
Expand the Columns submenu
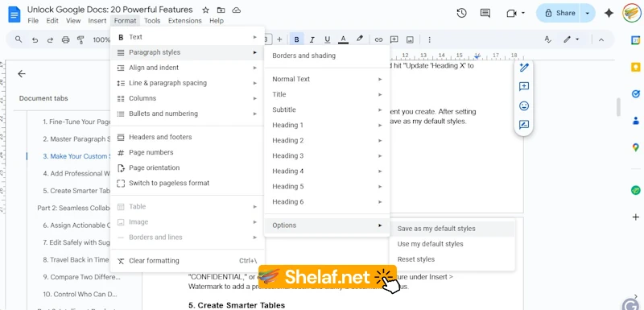[x=188, y=98]
